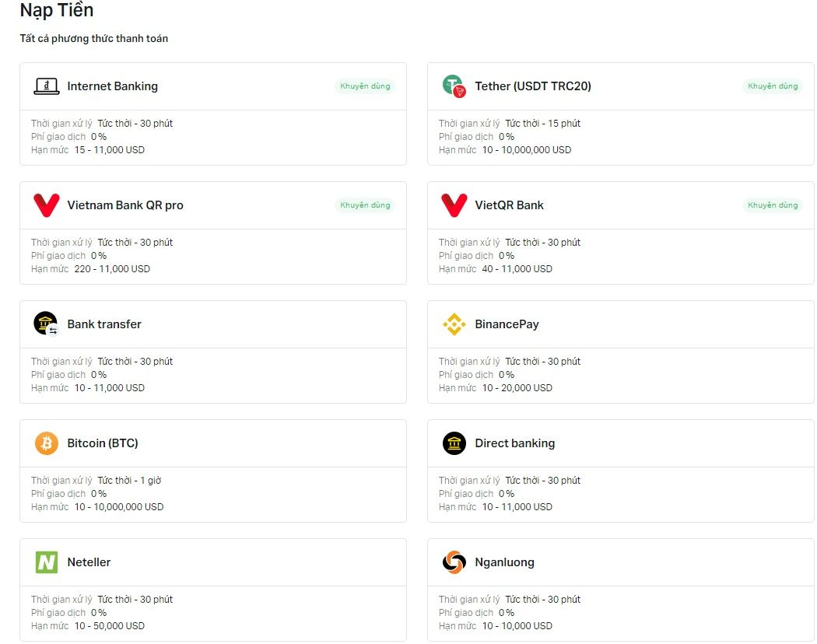Image resolution: width=817 pixels, height=644 pixels.
Task: Click Khuyên dùng badge on Tether card
Action: point(773,86)
